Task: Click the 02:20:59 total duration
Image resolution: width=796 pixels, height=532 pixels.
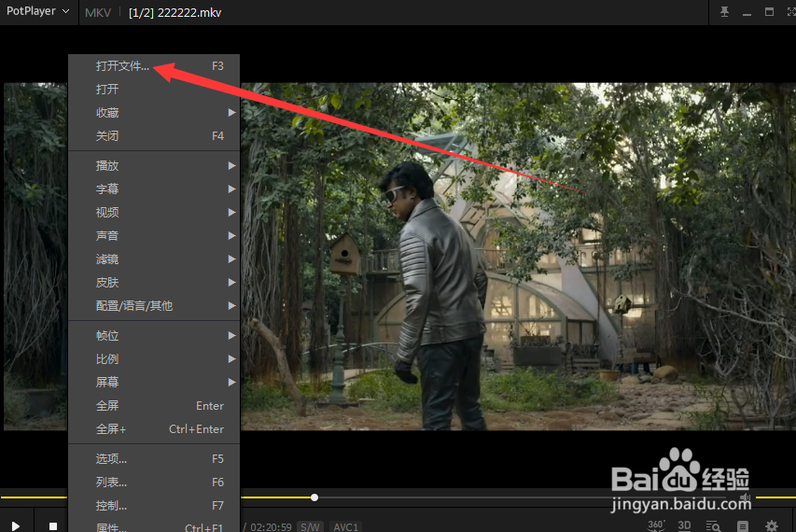Action: click(x=271, y=527)
